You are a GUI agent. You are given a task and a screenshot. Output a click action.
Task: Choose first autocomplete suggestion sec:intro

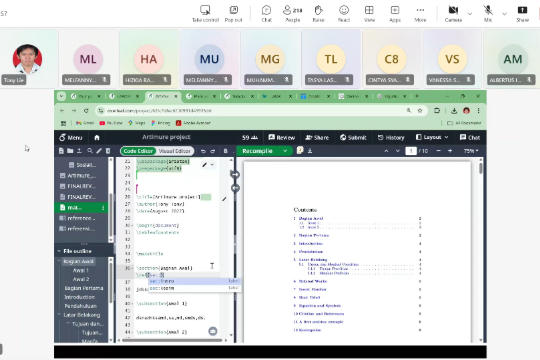click(194, 281)
